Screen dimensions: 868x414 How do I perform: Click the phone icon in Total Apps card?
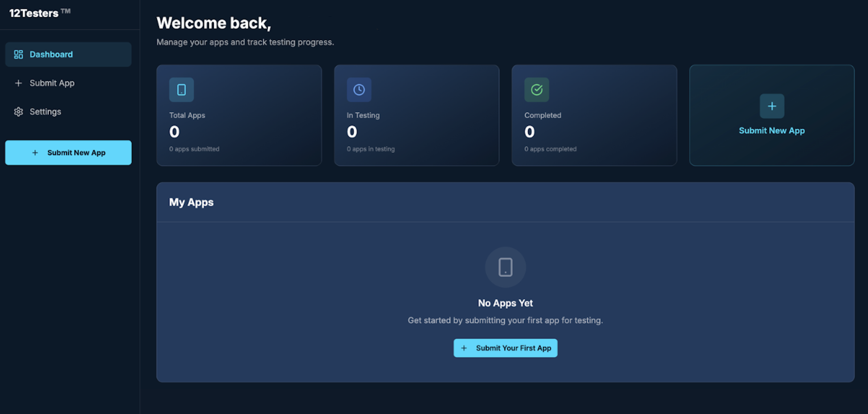[181, 90]
